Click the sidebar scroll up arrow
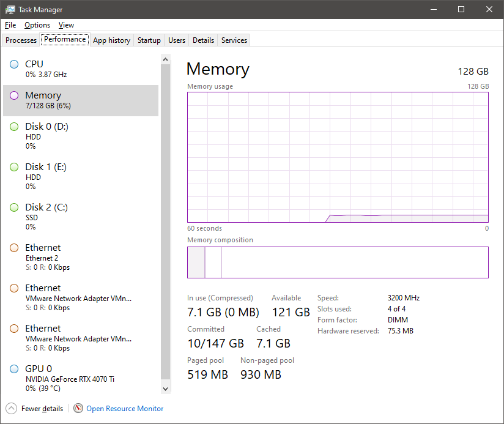Screen dimensions: 504x424 point(166,59)
